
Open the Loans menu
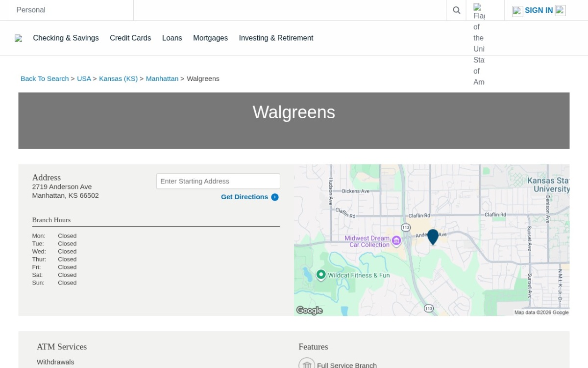click(x=172, y=38)
